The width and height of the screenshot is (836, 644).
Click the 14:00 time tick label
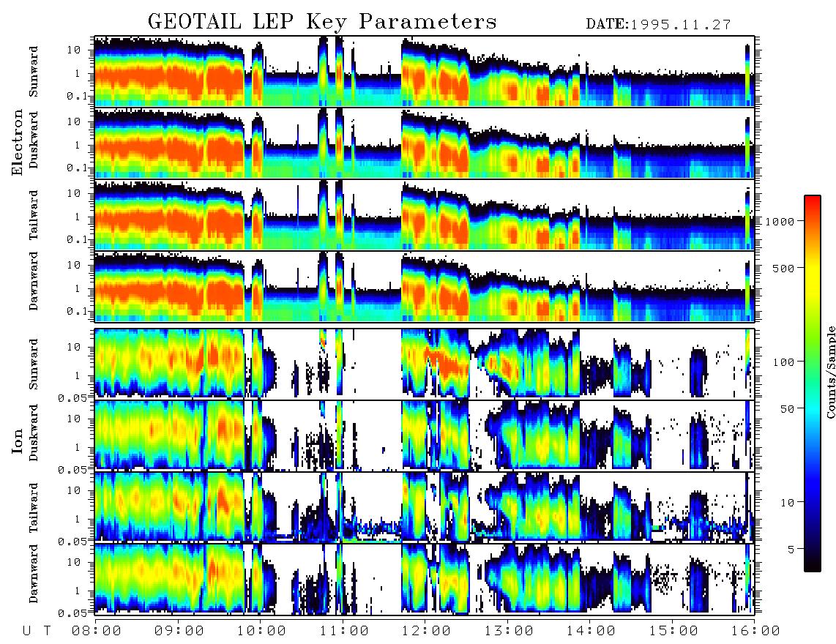pos(591,632)
